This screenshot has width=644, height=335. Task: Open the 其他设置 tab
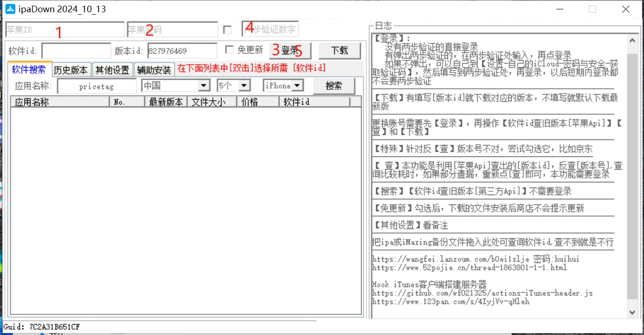[x=112, y=69]
